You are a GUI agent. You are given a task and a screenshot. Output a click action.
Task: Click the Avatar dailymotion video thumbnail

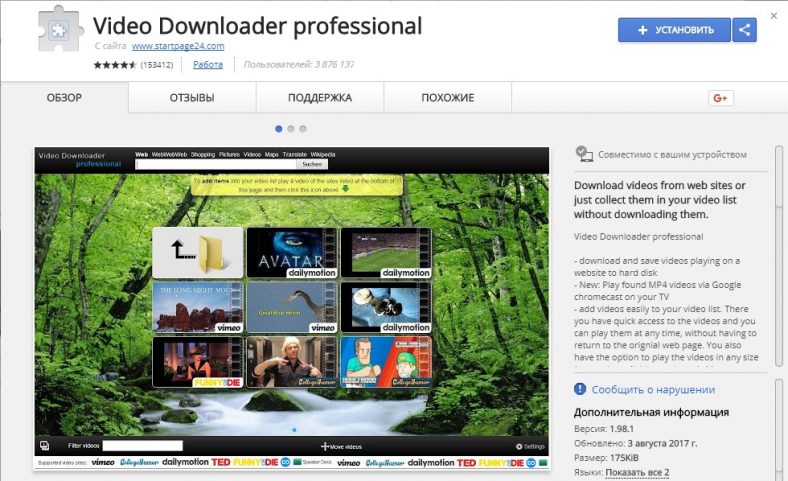coord(291,252)
